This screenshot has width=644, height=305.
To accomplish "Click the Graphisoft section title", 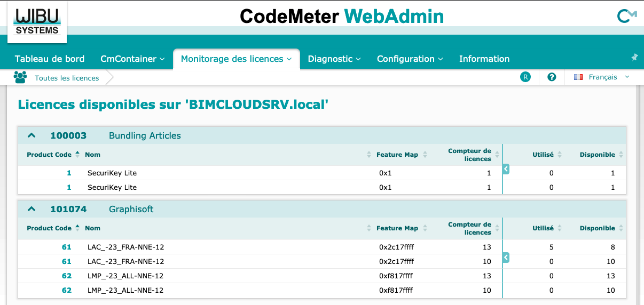I will [x=131, y=209].
